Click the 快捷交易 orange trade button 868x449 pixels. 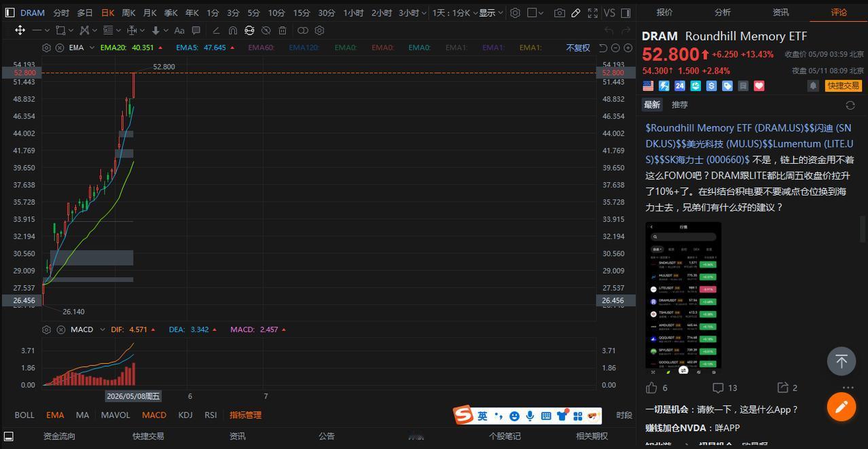click(x=843, y=86)
